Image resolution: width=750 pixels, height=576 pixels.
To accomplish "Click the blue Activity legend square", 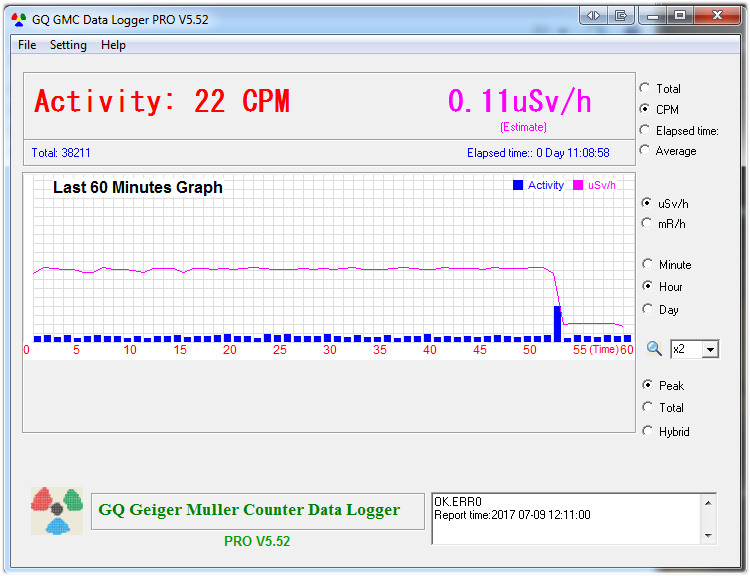I will coord(518,185).
